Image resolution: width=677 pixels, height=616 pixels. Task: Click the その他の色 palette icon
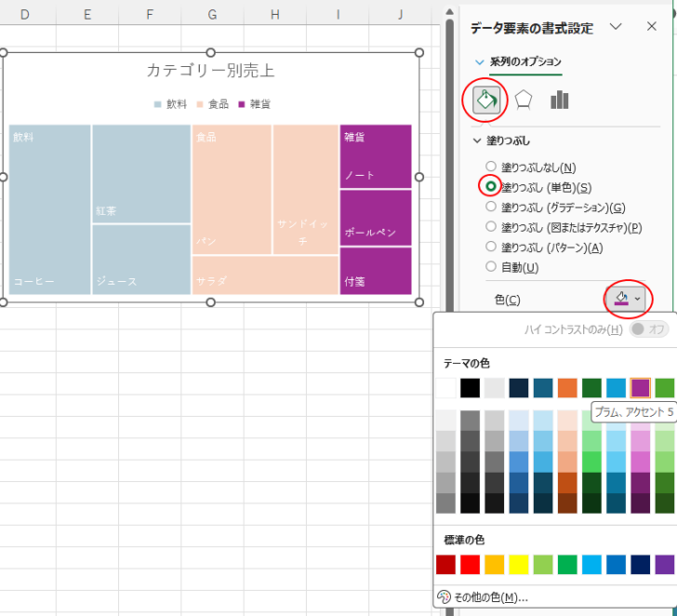click(444, 597)
